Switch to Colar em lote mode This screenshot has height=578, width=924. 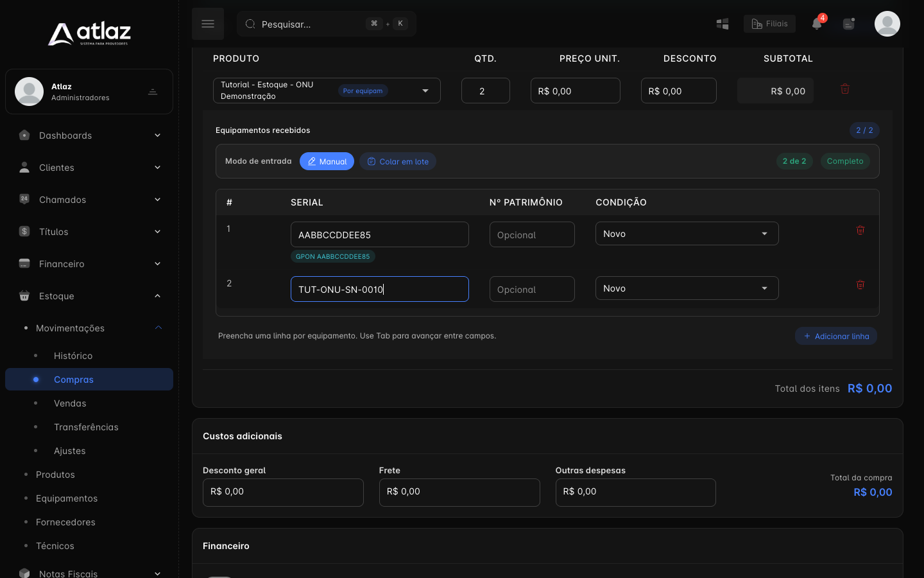(398, 161)
